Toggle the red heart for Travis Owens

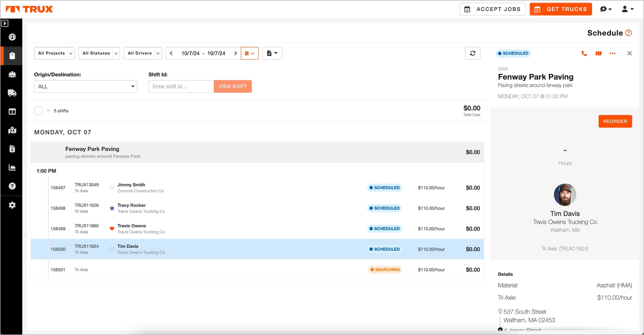coord(112,229)
